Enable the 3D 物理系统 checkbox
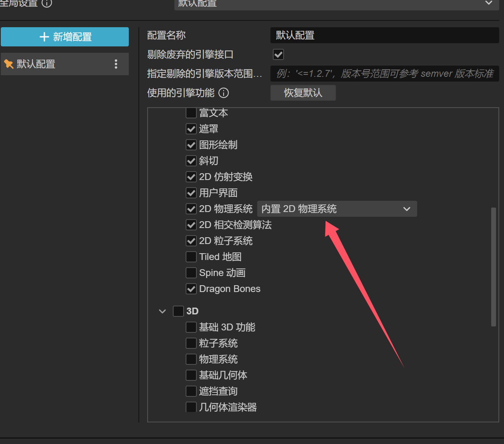This screenshot has width=504, height=444. tap(191, 359)
